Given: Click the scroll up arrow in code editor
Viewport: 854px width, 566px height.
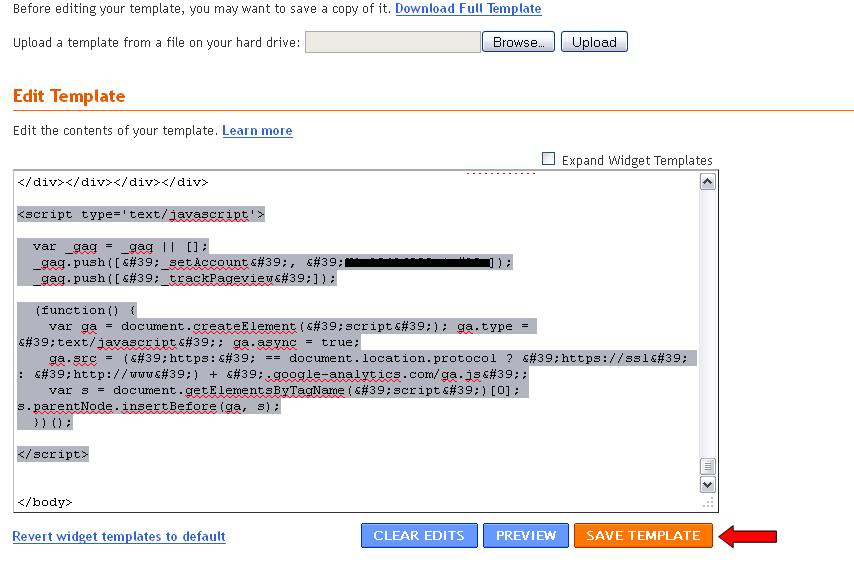Looking at the screenshot, I should click(x=707, y=181).
